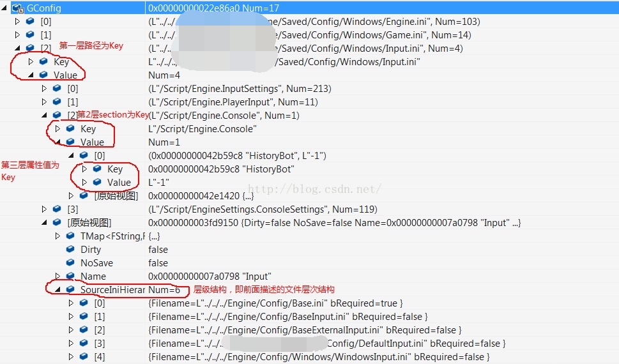The image size is (619, 364).
Task: Click the Dirty member name
Action: pos(91,250)
